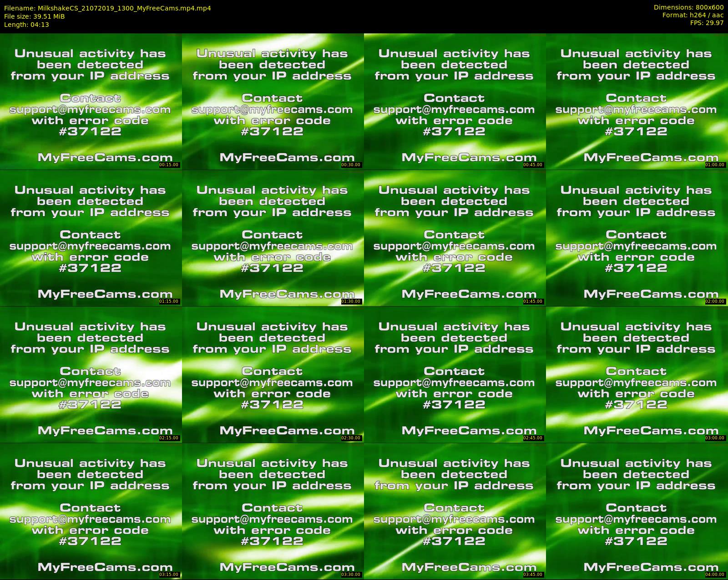
Task: Select the thumbnail stamped 02:45.00
Action: (x=455, y=375)
